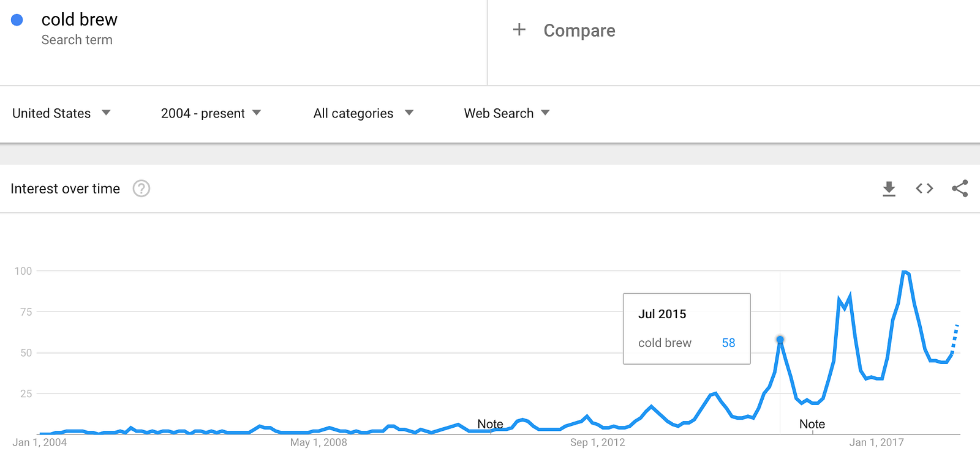Expand the United States region dropdown
This screenshot has width=980, height=462.
61,113
